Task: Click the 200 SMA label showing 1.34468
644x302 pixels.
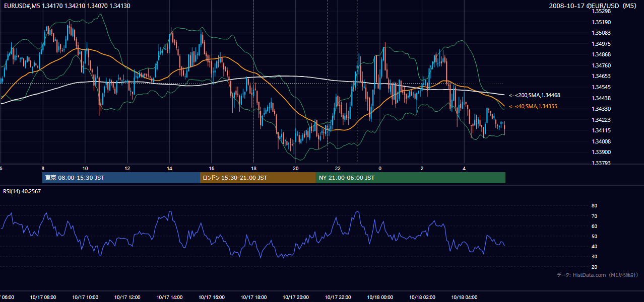Action: [534, 95]
